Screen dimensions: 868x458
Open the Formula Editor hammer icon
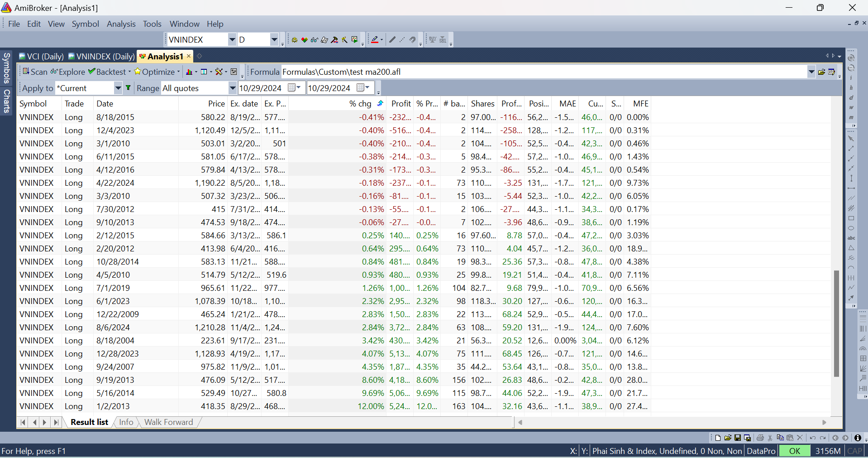coord(334,40)
